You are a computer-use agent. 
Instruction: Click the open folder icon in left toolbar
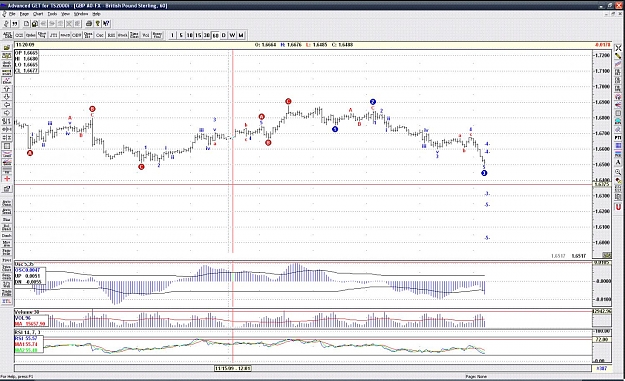(7, 47)
